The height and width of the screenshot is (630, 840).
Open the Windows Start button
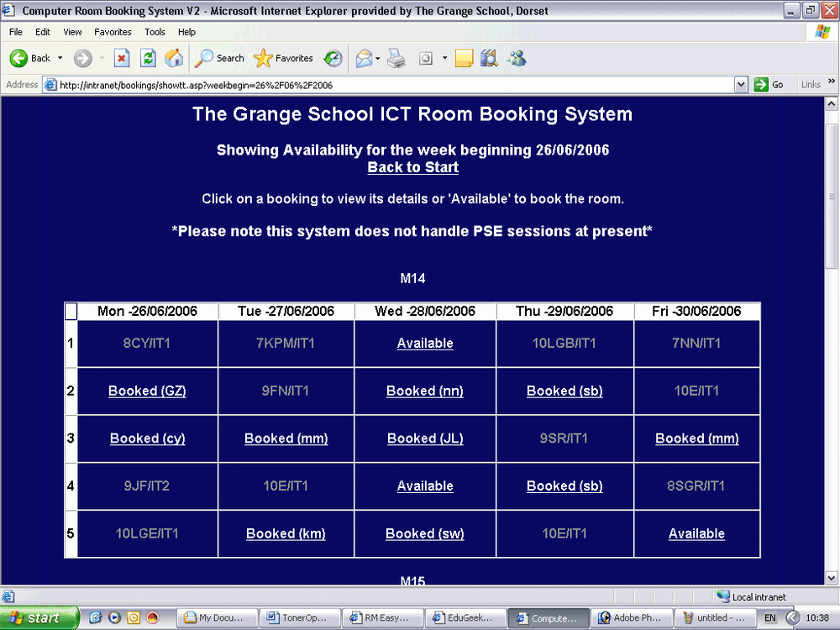[39, 617]
